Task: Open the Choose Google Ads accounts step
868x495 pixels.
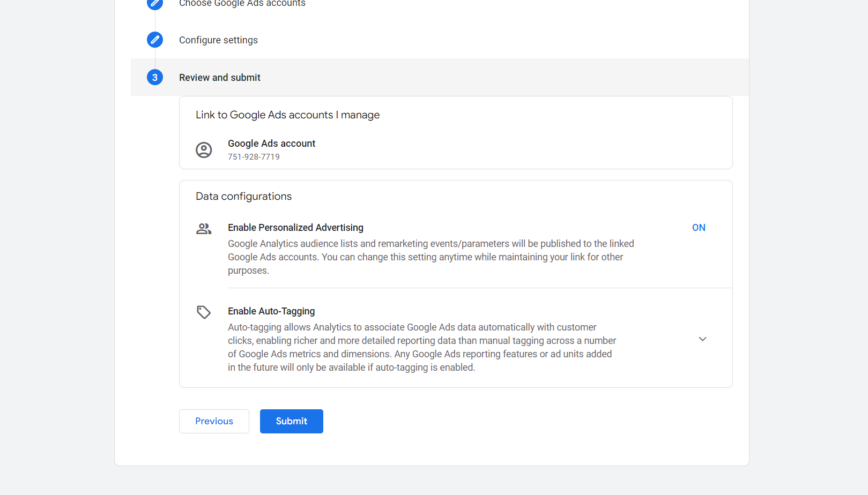Action: tap(242, 4)
